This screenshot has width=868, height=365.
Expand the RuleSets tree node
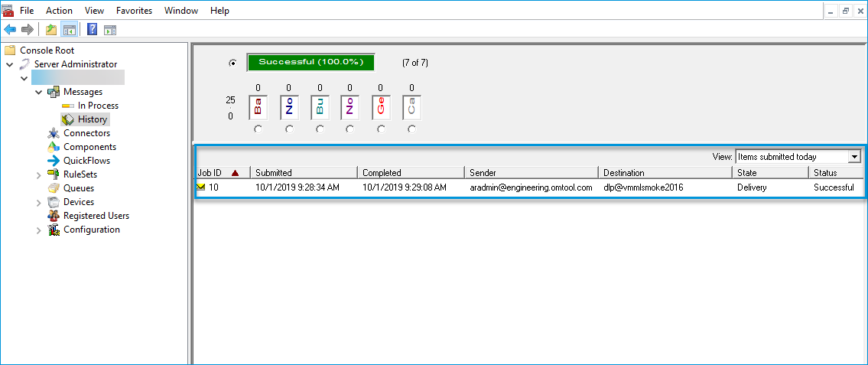pyautogui.click(x=39, y=175)
